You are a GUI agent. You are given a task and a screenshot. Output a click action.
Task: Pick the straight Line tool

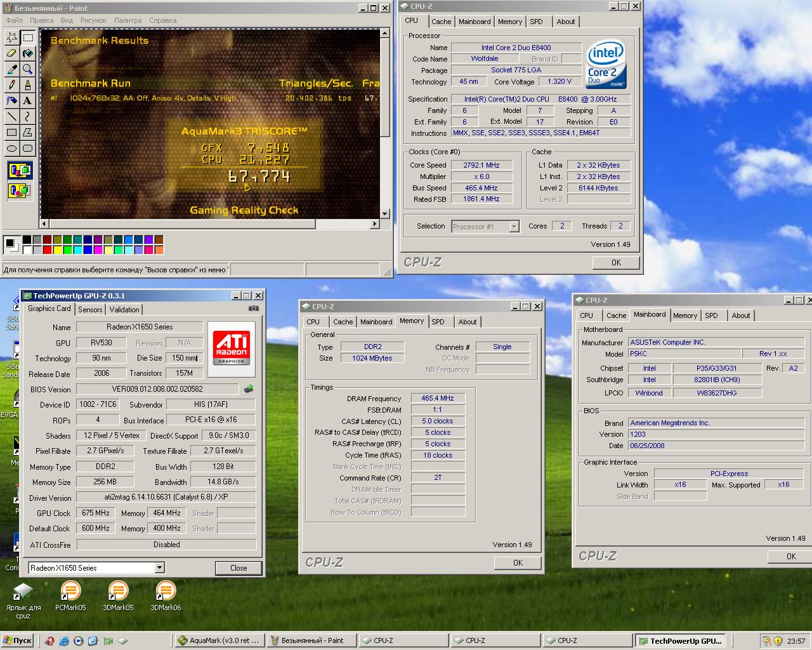pyautogui.click(x=11, y=117)
